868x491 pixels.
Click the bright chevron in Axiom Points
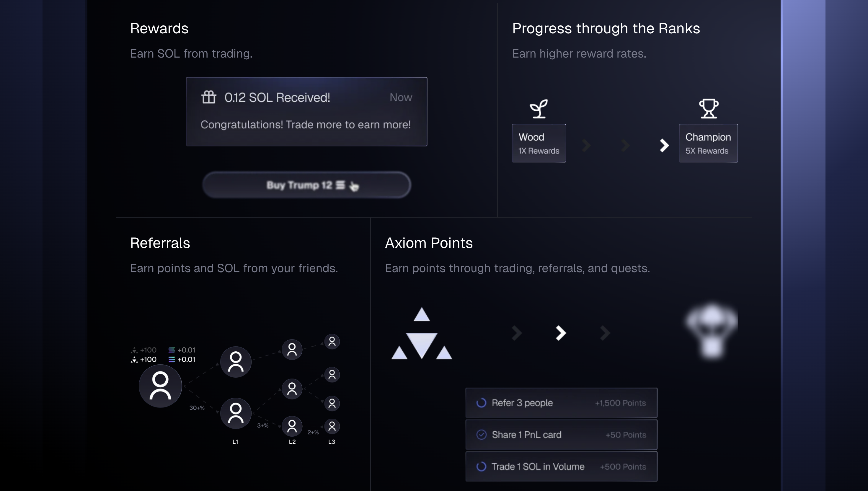pos(560,333)
